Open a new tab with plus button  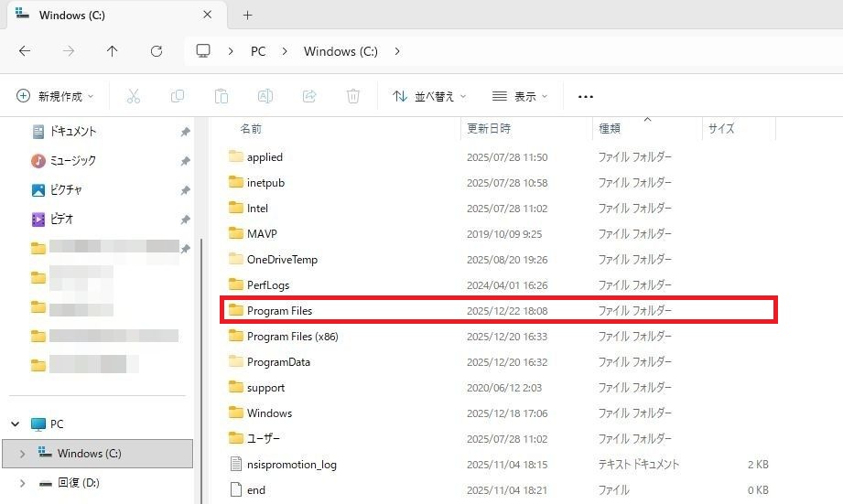coord(247,16)
